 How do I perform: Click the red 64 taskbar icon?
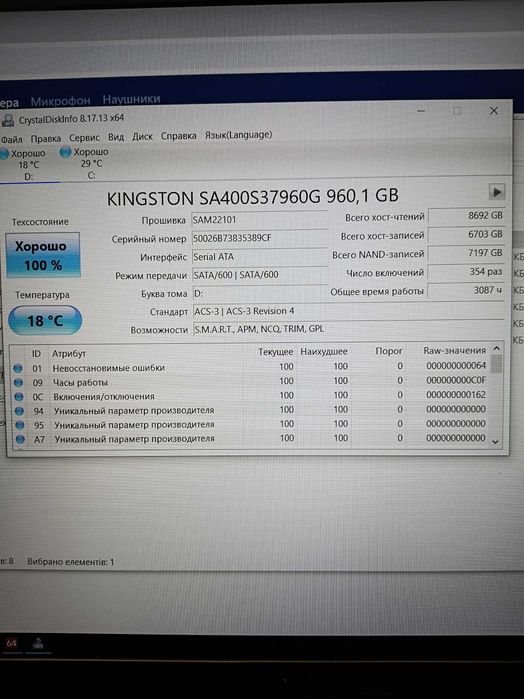(x=11, y=643)
